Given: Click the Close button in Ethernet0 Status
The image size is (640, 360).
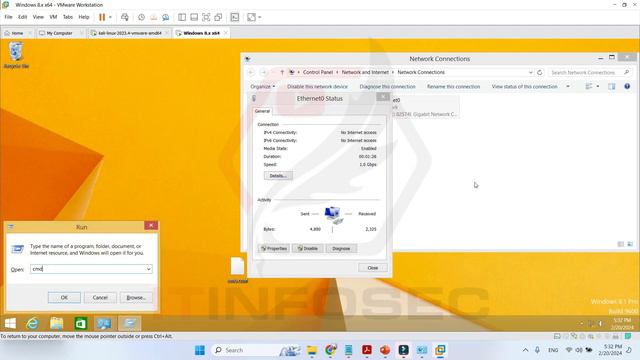Looking at the screenshot, I should click(373, 268).
